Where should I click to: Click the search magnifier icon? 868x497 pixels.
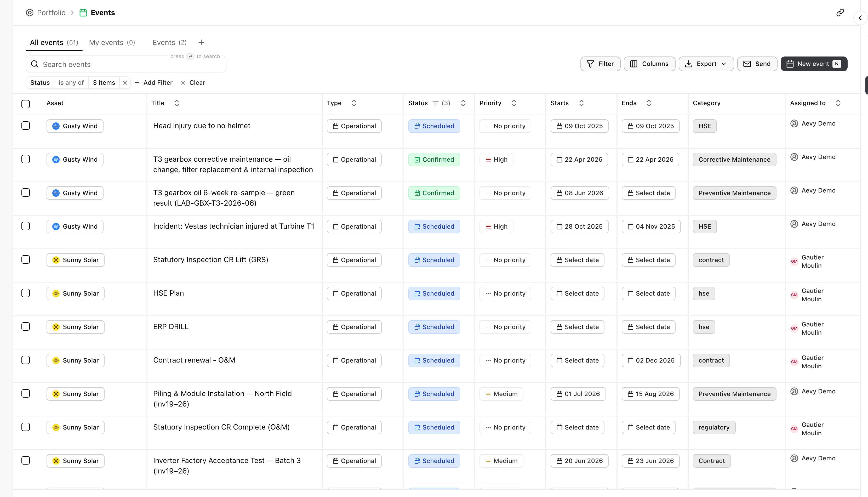click(x=35, y=64)
